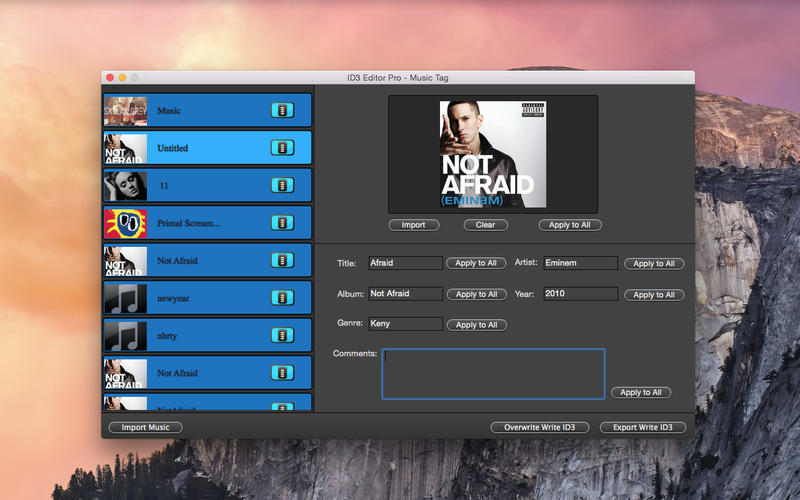Image resolution: width=800 pixels, height=500 pixels.
Task: Select the Primal Scream album thumbnail
Action: 126,223
